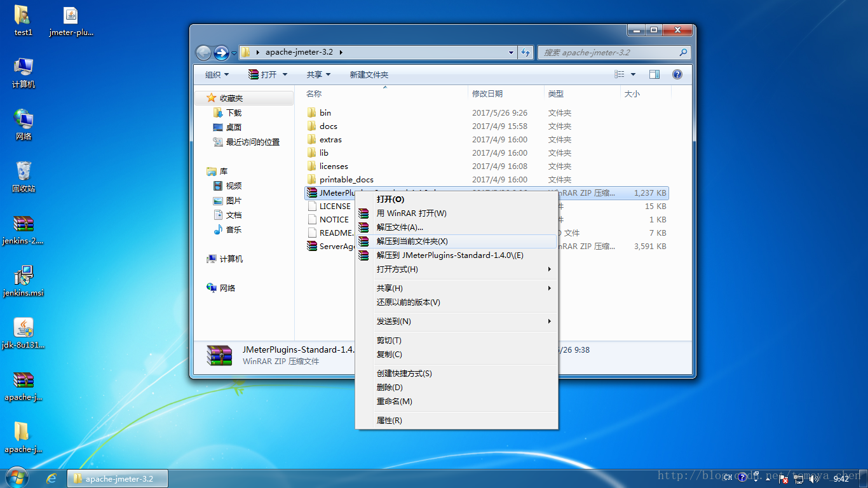Open the recent pages dropdown by nav arrows
The width and height of the screenshot is (868, 488).
pos(234,53)
